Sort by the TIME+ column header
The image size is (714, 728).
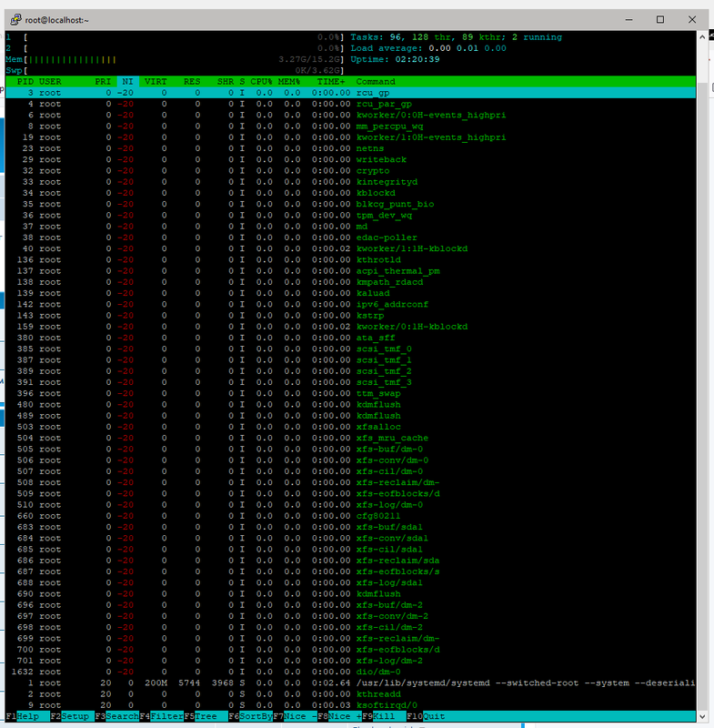(x=331, y=82)
